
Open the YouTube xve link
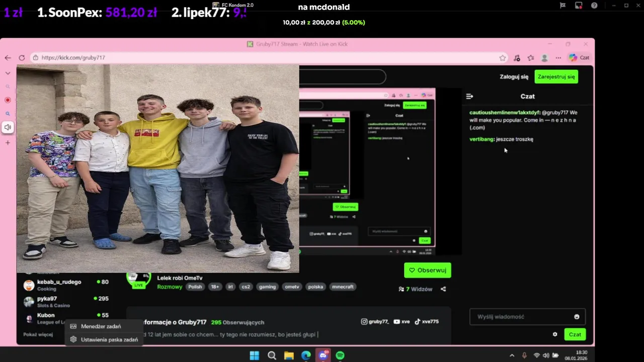pyautogui.click(x=401, y=322)
